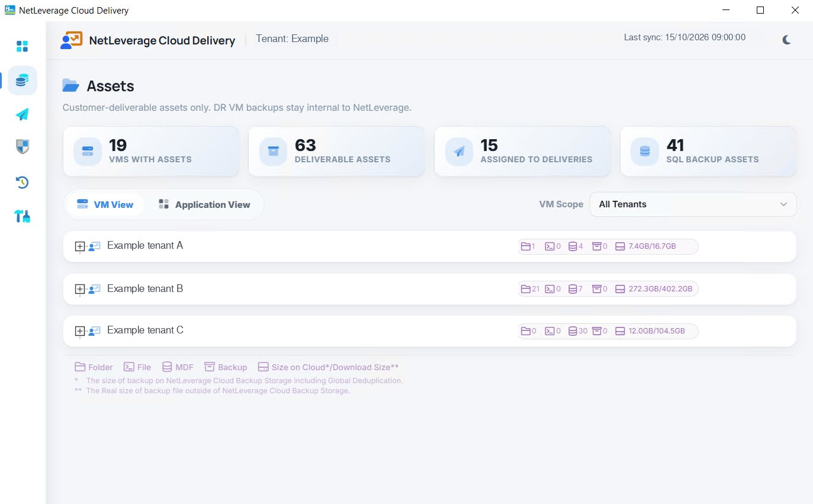Open the dashboard grid icon in sidebar
This screenshot has height=504, width=813.
click(23, 46)
